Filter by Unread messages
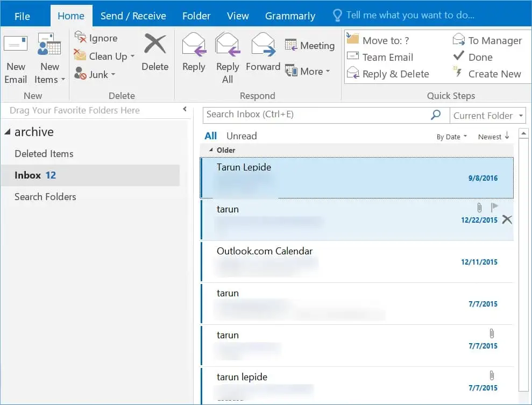The height and width of the screenshot is (405, 532). [x=242, y=136]
